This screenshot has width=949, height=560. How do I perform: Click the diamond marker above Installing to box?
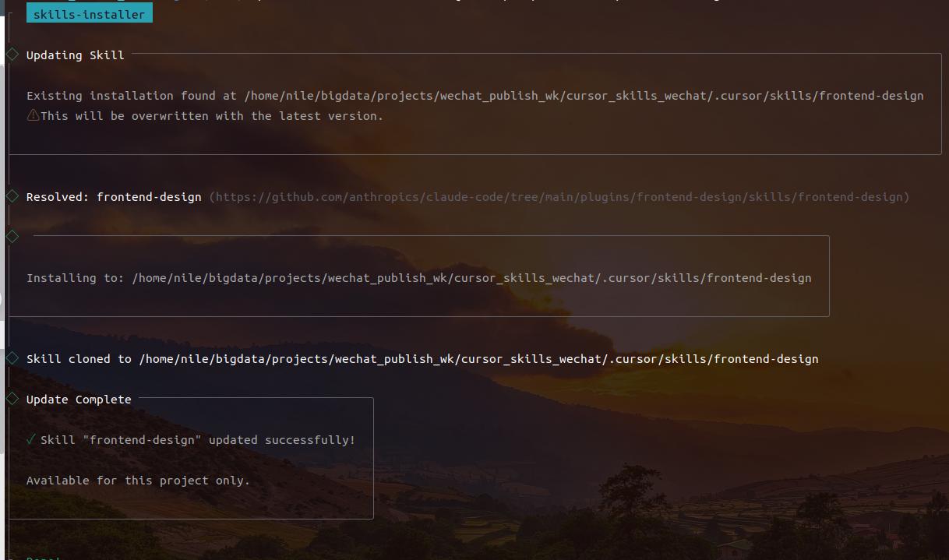[x=12, y=237]
